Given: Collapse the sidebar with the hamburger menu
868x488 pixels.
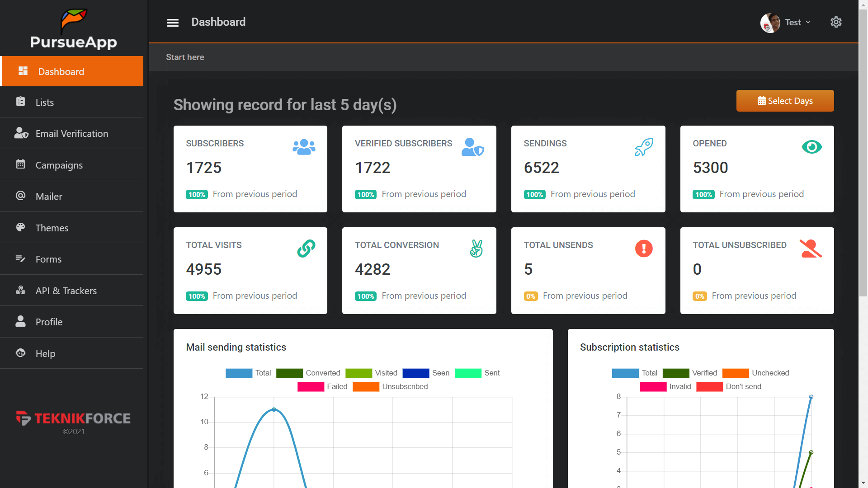Looking at the screenshot, I should coord(172,22).
